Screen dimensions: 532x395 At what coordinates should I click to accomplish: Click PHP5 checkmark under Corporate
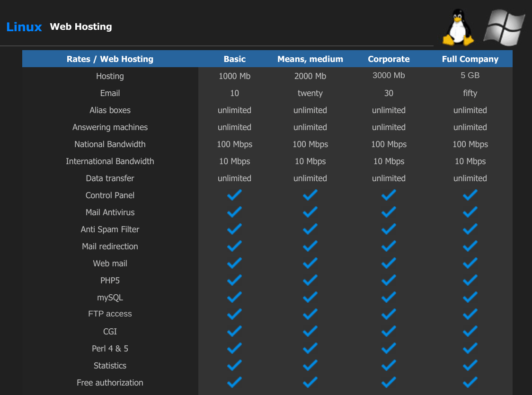tap(389, 280)
